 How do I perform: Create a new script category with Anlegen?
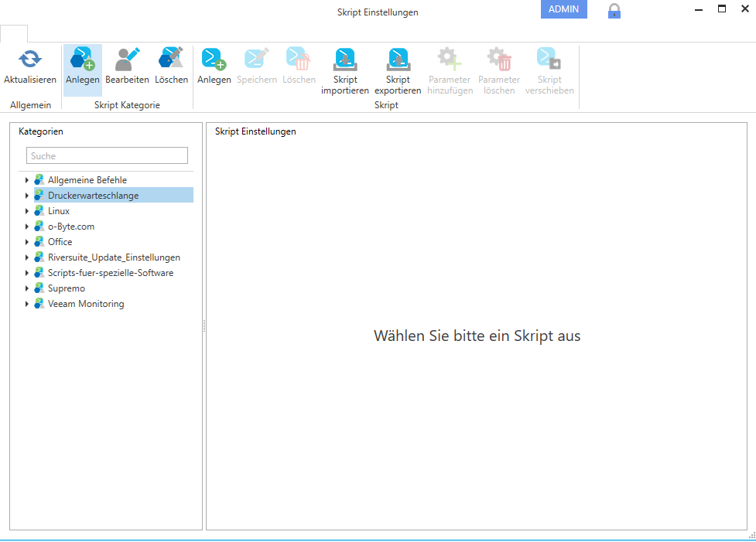[82, 60]
